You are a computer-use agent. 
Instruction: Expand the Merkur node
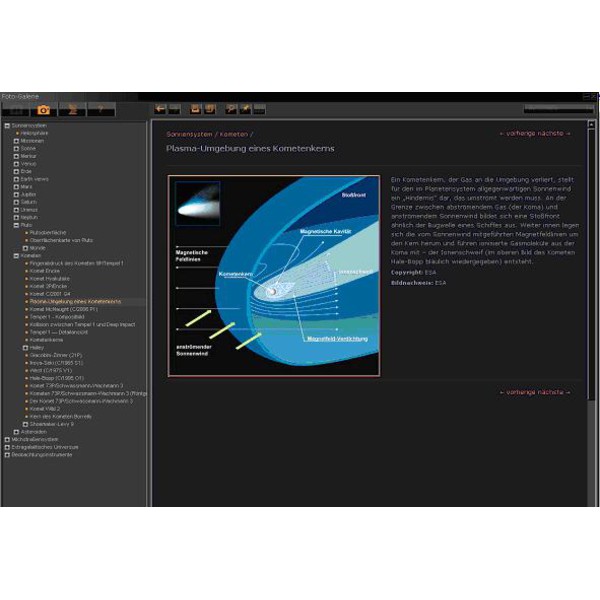coord(16,156)
